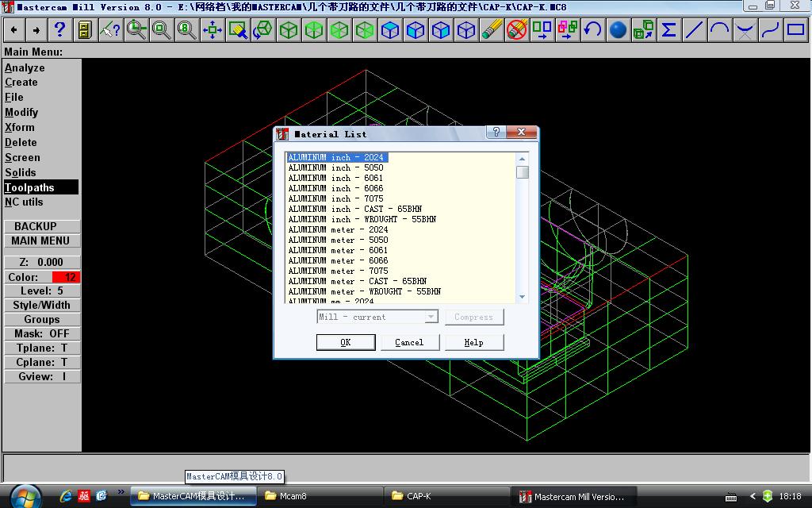Click the Undelete crossed-out eraser icon
812x508 pixels.
coord(517,30)
